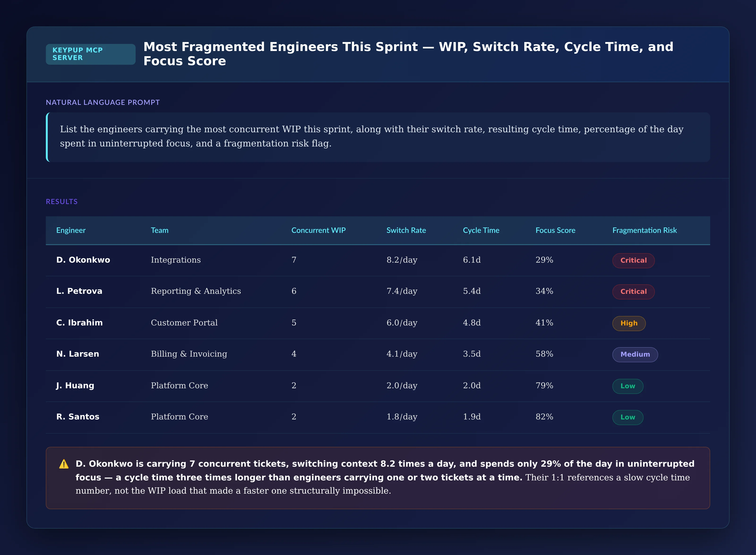Select engineer name J. Huang
The image size is (756, 555).
(x=75, y=386)
